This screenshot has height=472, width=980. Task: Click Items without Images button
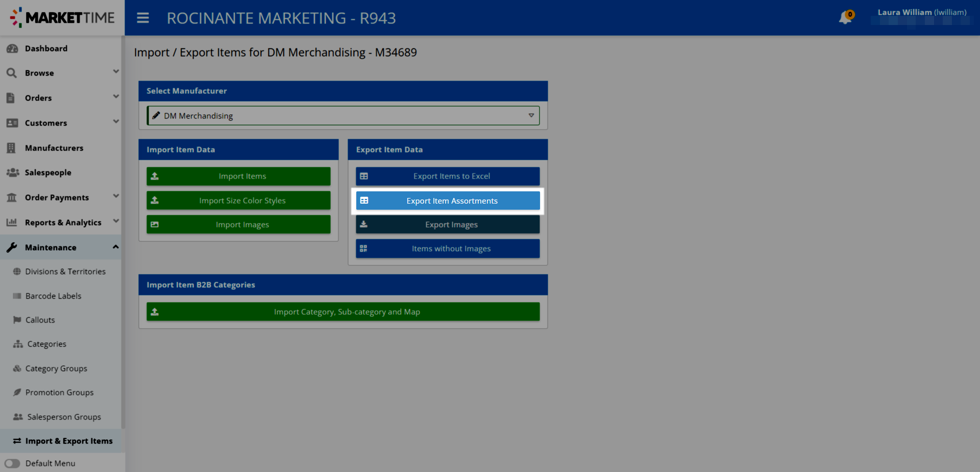click(x=448, y=249)
